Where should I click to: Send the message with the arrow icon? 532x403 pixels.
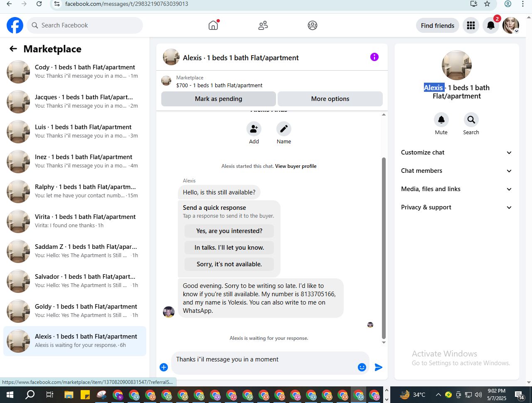pos(379,367)
